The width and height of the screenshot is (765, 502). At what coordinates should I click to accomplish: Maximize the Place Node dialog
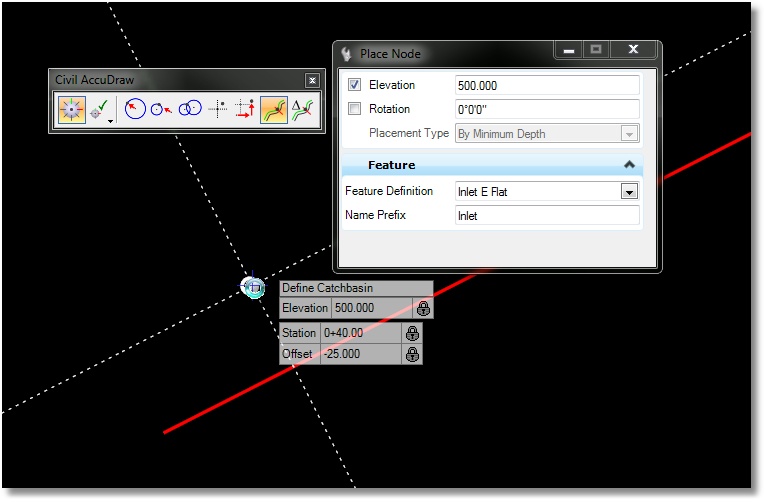click(596, 49)
